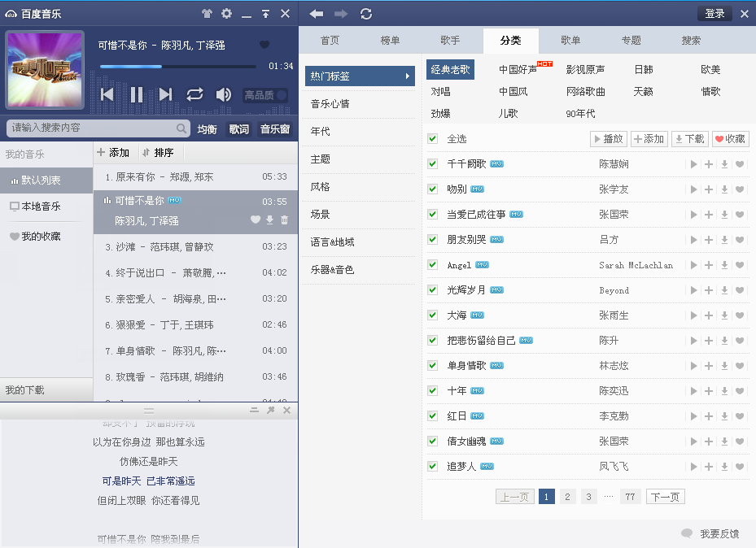Pause the currently playing song

tap(136, 95)
